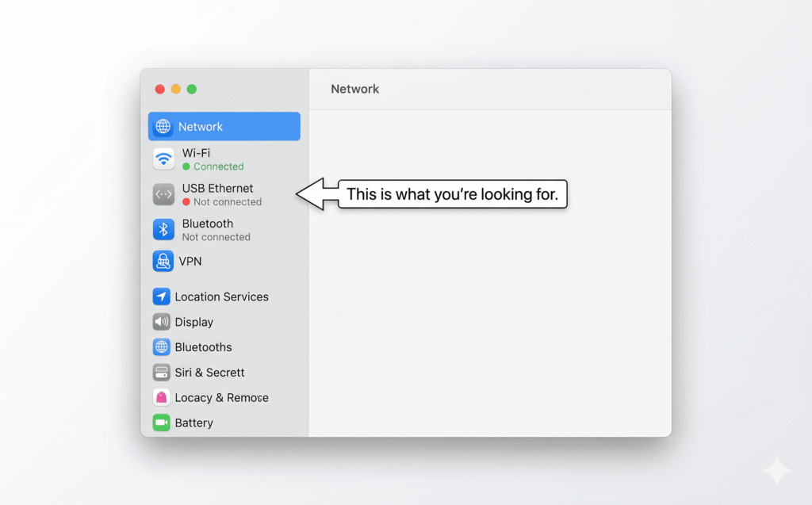Click the 'Network' title in the header
812x505 pixels.
355,89
